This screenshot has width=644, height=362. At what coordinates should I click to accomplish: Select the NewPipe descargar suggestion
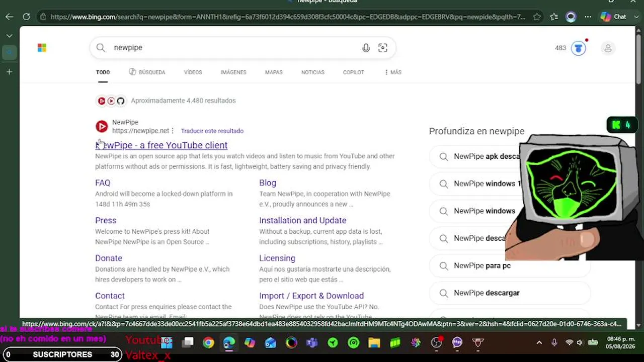510,293
